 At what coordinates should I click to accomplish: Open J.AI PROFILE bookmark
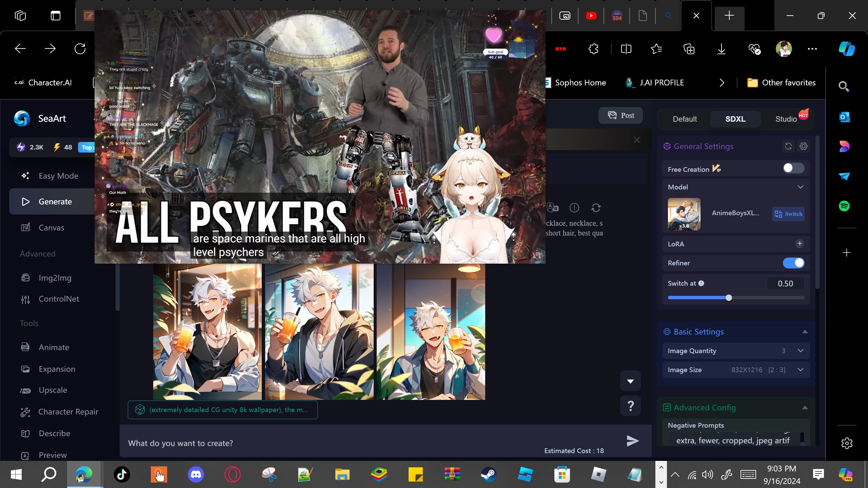coord(655,83)
